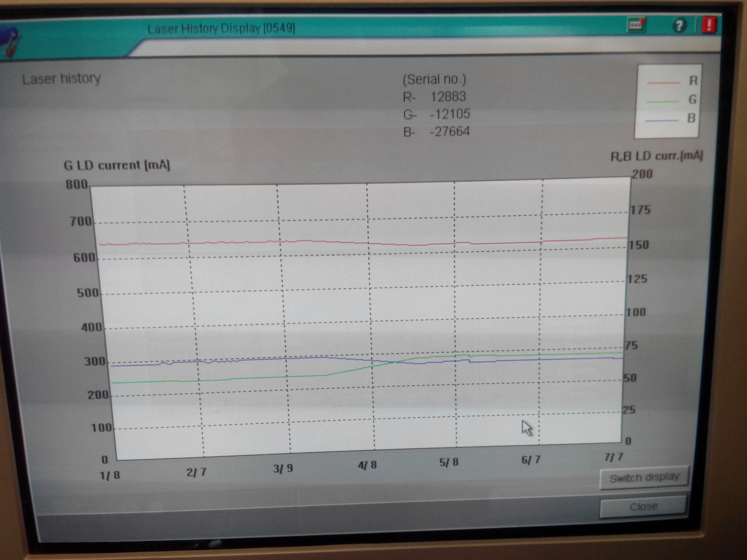
Task: Click the 150 value on right axis
Action: [639, 245]
